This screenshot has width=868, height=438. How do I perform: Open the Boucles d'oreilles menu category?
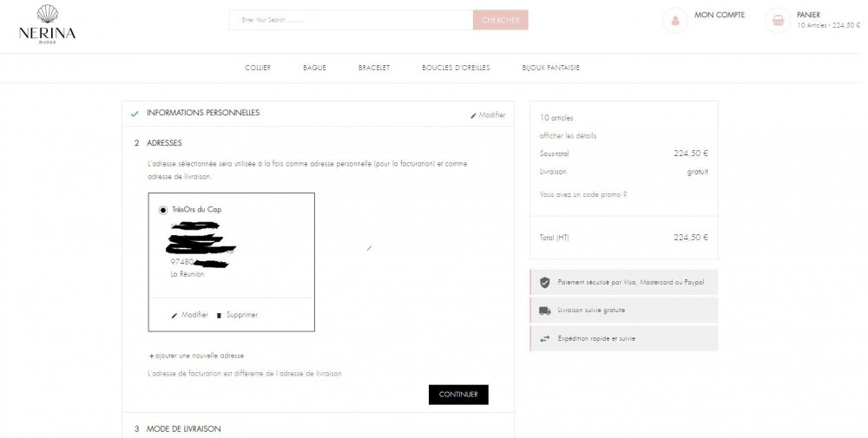click(456, 68)
